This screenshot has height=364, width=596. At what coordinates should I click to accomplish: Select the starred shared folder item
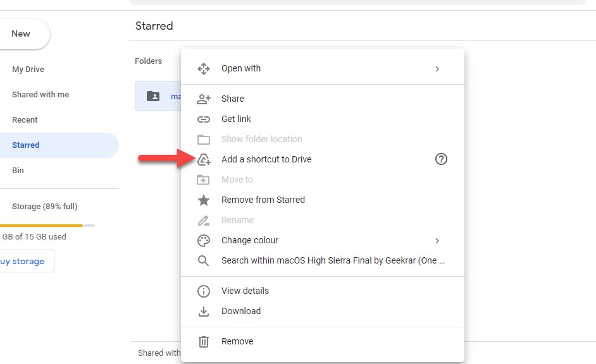[x=158, y=96]
